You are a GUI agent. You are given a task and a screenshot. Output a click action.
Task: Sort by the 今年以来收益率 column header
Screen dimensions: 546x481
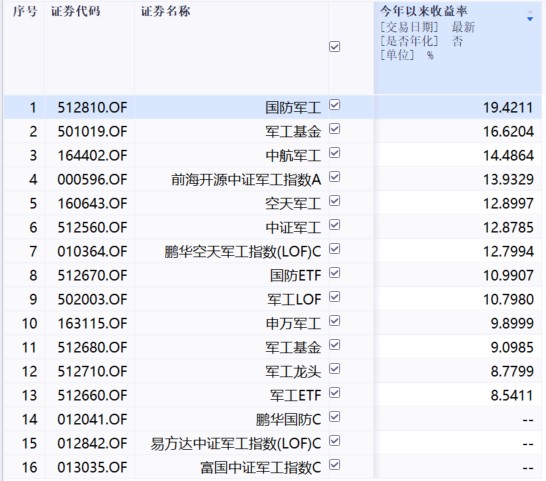pos(423,11)
